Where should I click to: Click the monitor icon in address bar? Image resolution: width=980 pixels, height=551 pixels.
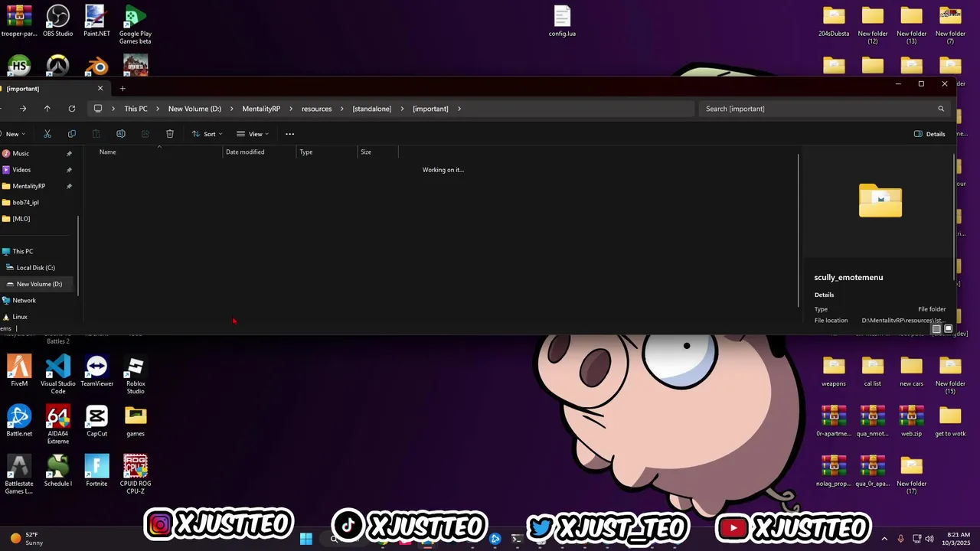97,109
